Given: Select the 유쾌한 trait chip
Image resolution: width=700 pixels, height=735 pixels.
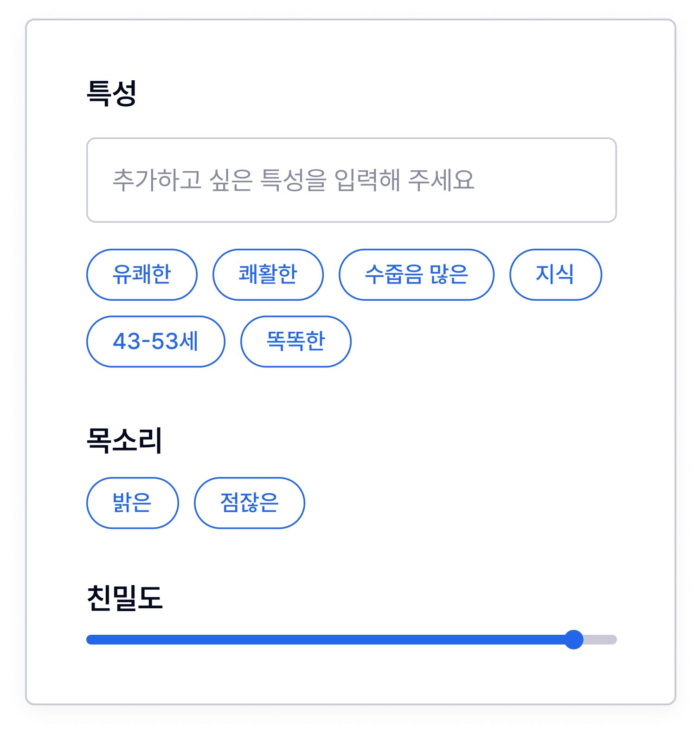Looking at the screenshot, I should (x=142, y=275).
